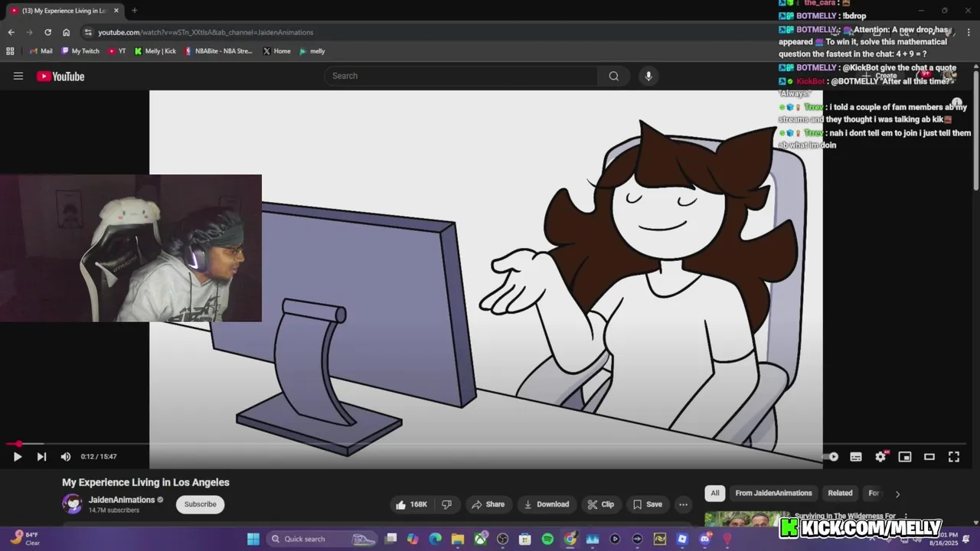Open the more actions ellipsis menu
The width and height of the screenshot is (980, 551).
point(683,504)
